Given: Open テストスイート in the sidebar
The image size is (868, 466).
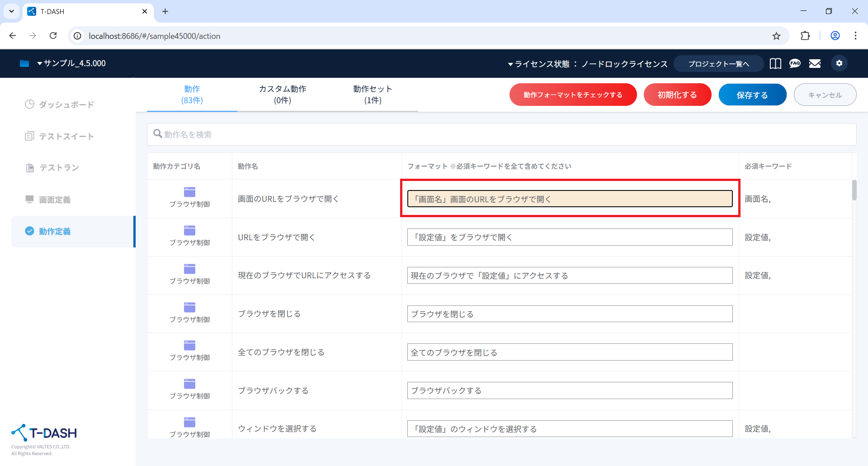Looking at the screenshot, I should click(x=66, y=136).
